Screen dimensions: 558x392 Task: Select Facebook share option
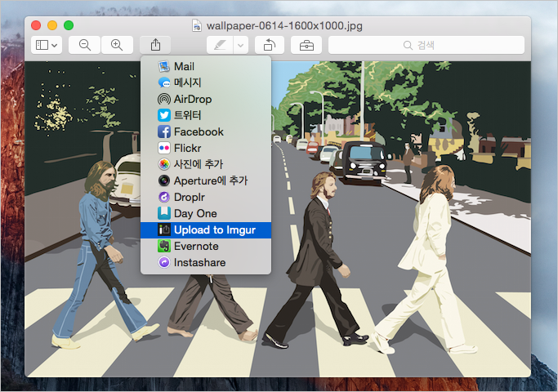click(206, 131)
